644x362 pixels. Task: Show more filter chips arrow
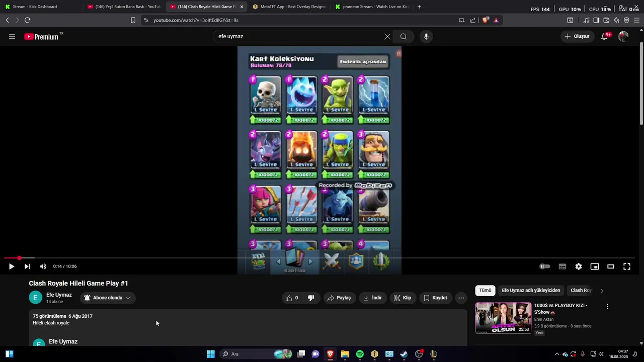[x=602, y=291]
